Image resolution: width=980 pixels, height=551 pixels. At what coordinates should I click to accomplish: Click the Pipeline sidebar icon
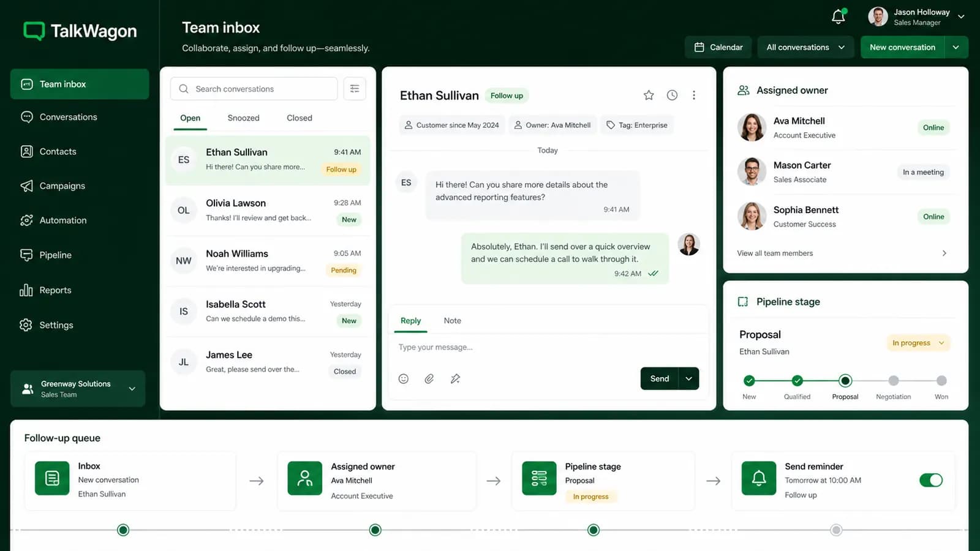click(x=26, y=255)
